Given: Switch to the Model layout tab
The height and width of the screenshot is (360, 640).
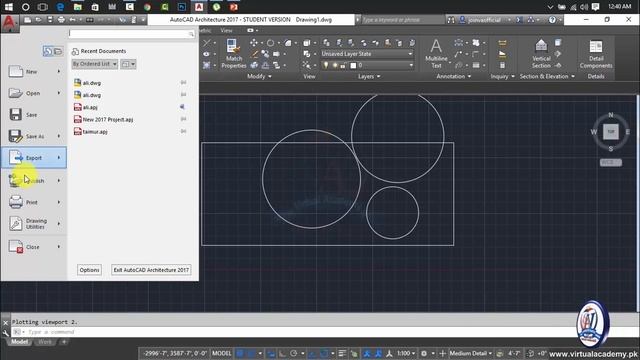Looking at the screenshot, I should point(19,342).
